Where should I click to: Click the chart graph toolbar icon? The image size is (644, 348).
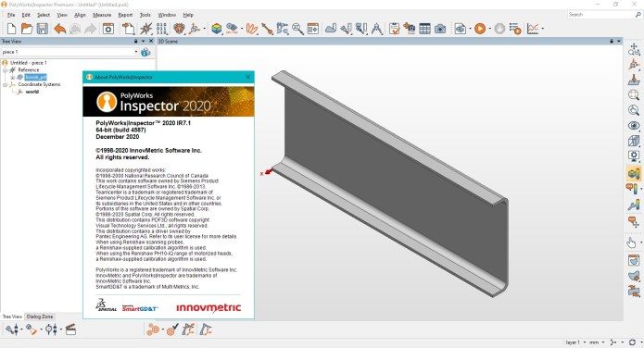coord(533,29)
